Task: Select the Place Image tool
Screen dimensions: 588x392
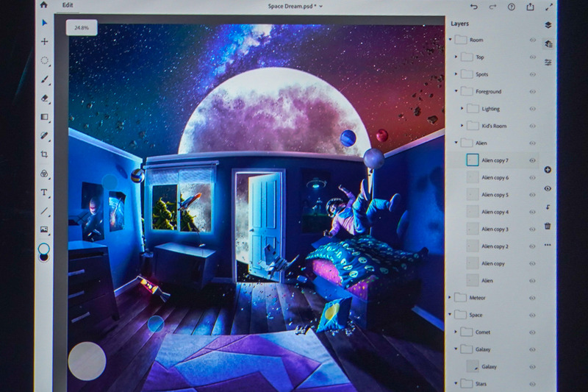Action: pos(44,229)
